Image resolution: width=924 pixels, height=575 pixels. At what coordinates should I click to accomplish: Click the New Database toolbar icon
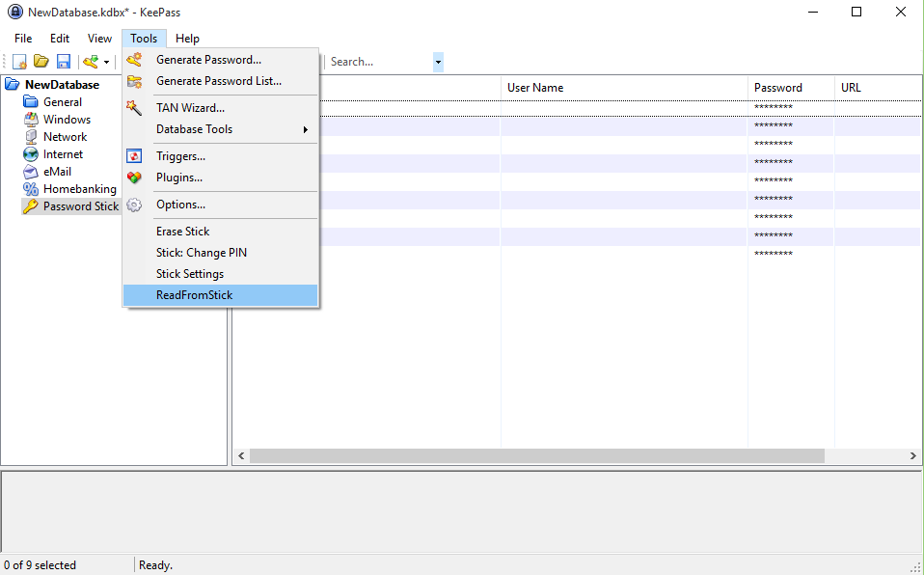point(20,62)
